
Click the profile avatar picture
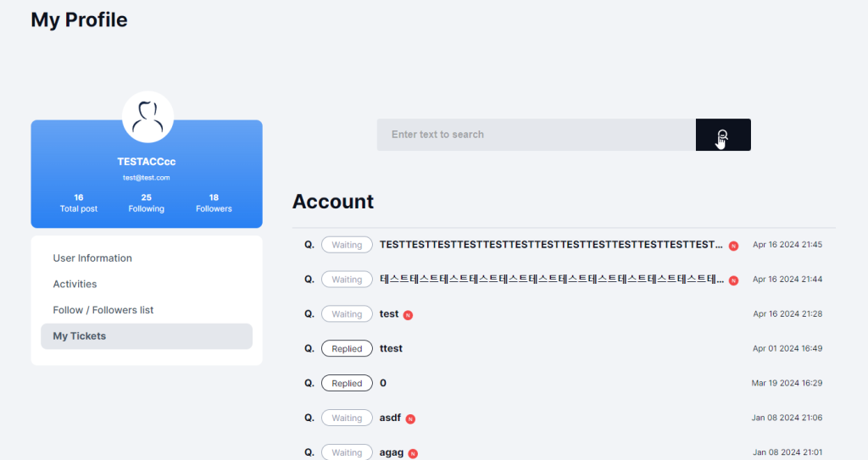click(147, 118)
